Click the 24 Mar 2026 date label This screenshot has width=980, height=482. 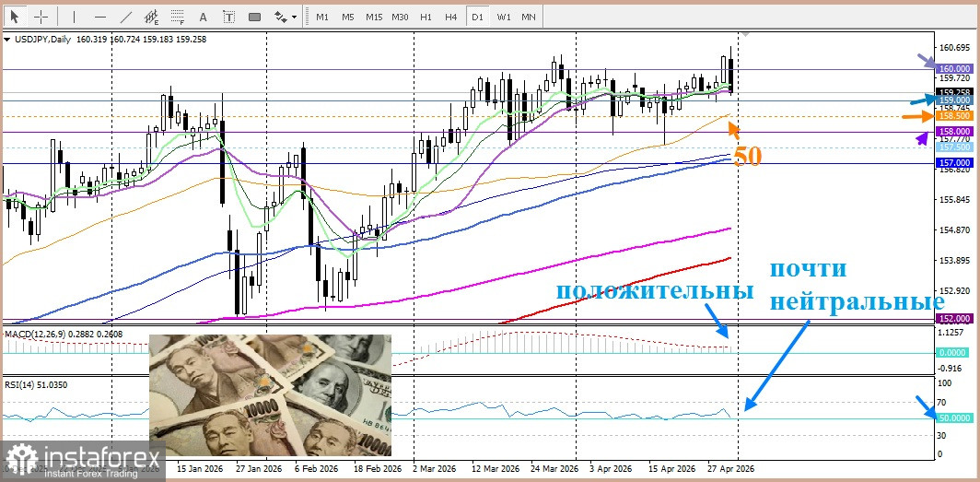point(555,468)
